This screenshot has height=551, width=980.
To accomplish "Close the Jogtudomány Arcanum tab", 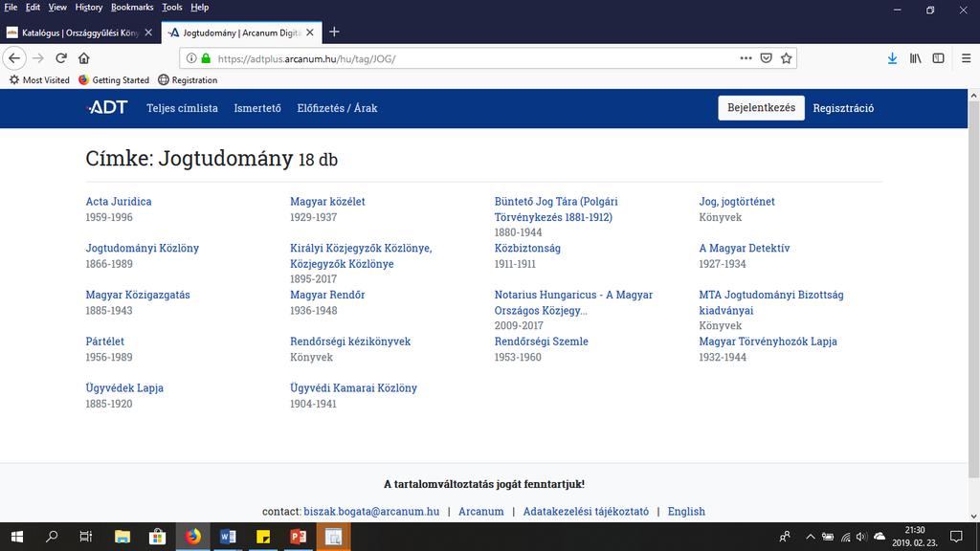I will 310,33.
